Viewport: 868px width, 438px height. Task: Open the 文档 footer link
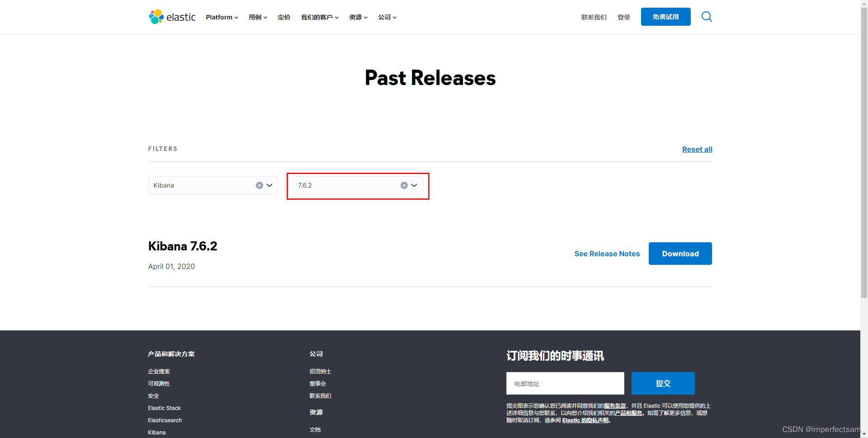pyautogui.click(x=315, y=430)
